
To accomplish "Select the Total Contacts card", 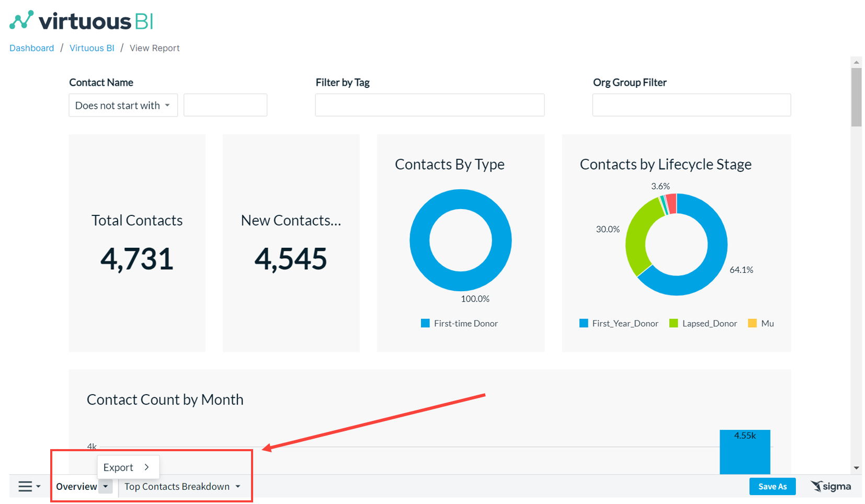I will pyautogui.click(x=137, y=243).
